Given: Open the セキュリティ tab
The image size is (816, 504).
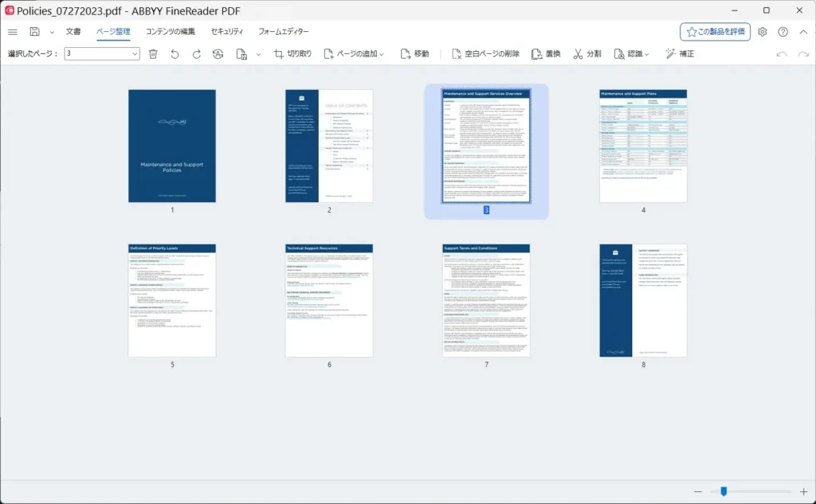Looking at the screenshot, I should coord(227,32).
